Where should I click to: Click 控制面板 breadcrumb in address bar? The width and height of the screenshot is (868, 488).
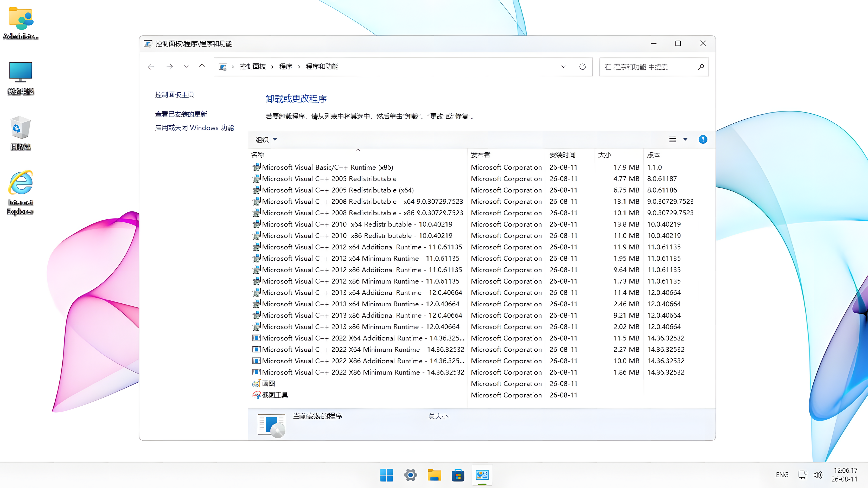click(x=253, y=67)
